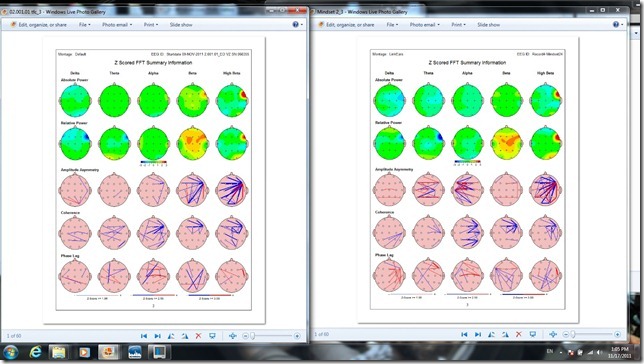
Task: Open the Windows Start menu
Action: pyautogui.click(x=11, y=352)
